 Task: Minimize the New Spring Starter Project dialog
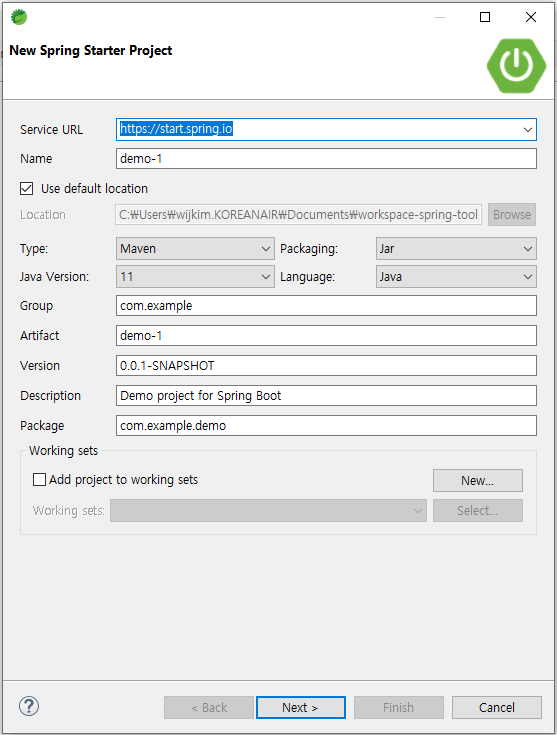pos(440,17)
